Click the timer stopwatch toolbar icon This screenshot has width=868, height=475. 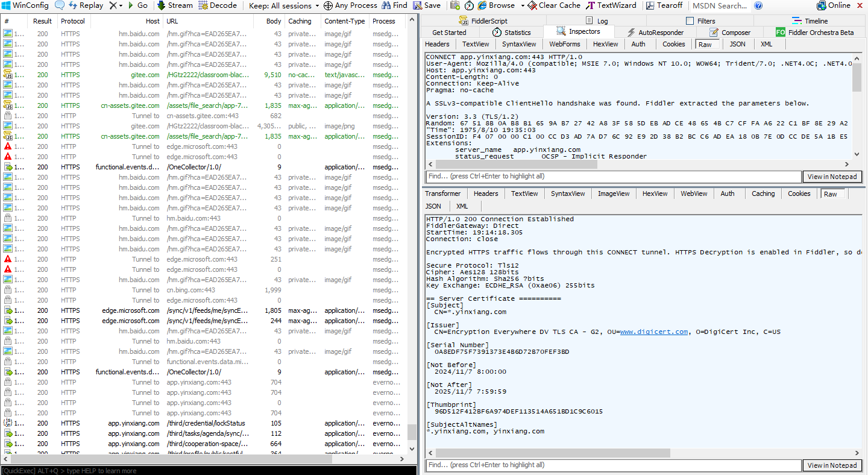pos(470,5)
